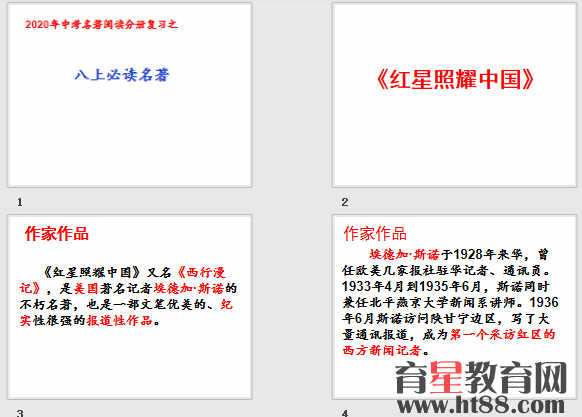Click the www.ht88.com watermark link
The height and width of the screenshot is (417, 582).
481,405
